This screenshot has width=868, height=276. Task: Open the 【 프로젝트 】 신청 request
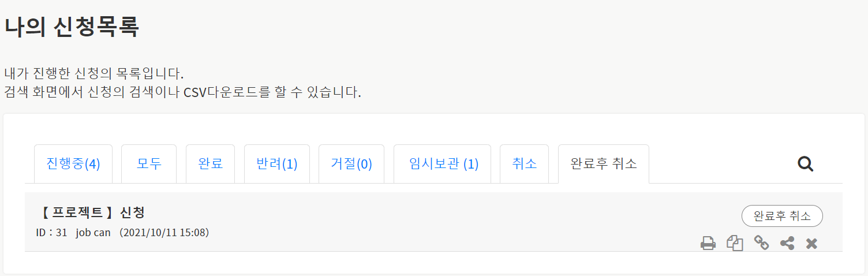93,212
